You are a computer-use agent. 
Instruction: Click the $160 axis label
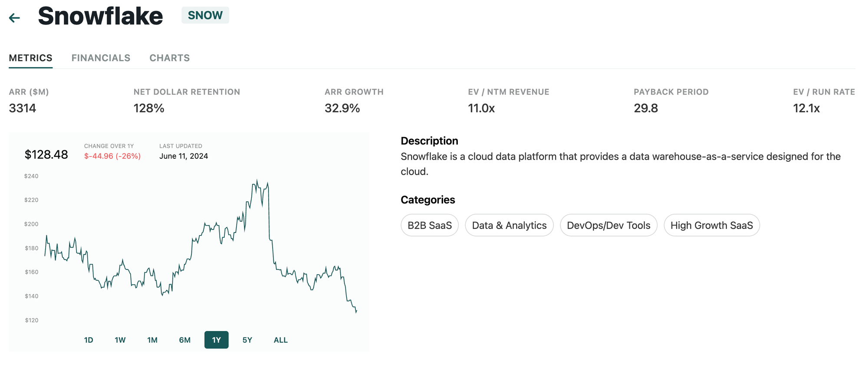(31, 272)
